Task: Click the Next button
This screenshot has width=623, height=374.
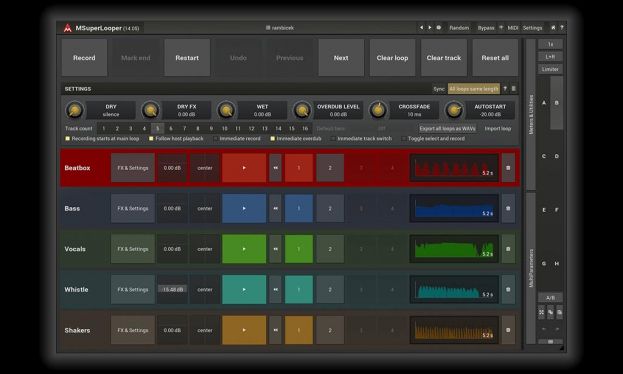Action: tap(341, 58)
